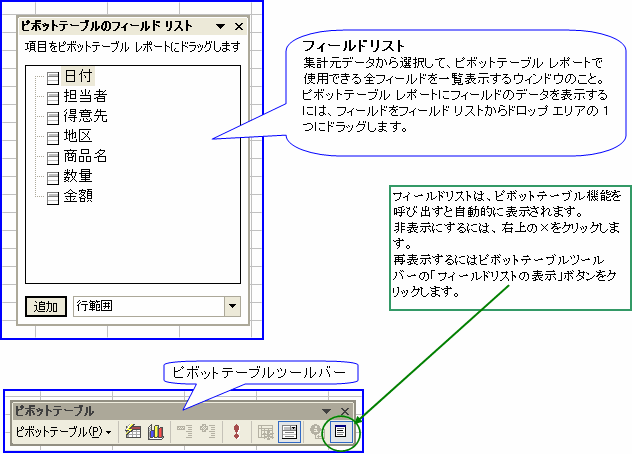
Task: Click the 行範囲 combo box field
Action: point(157,306)
